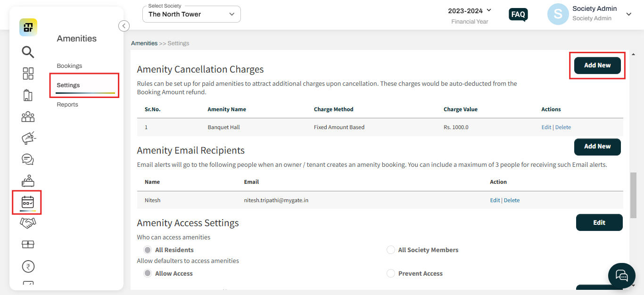Click the Notices megaphone icon
This screenshot has width=644, height=295.
click(x=28, y=138)
